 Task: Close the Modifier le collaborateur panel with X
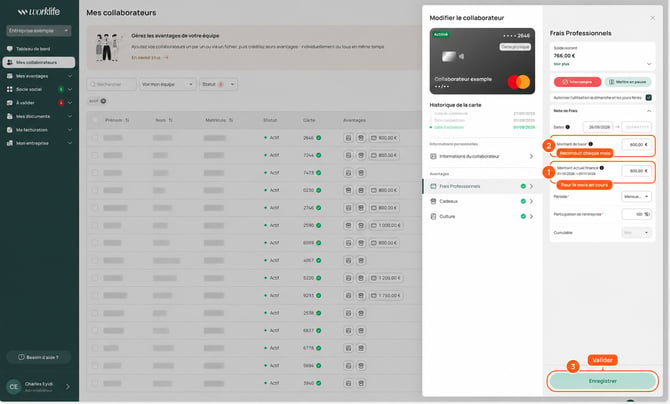click(x=652, y=18)
